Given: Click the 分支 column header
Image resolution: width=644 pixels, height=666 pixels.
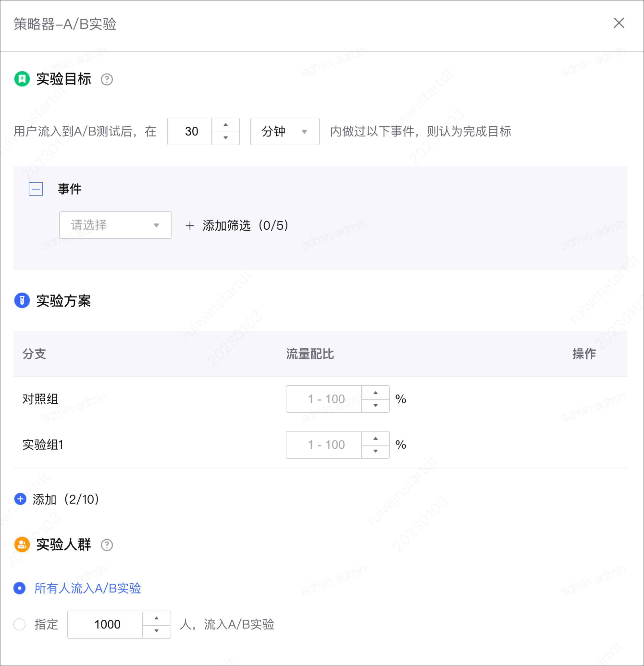Looking at the screenshot, I should (x=34, y=354).
